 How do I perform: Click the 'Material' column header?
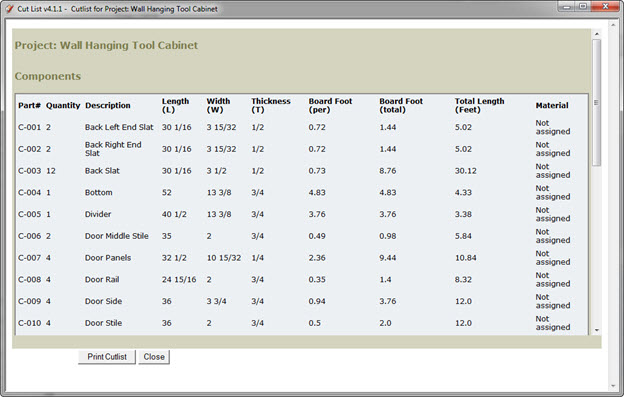(552, 105)
